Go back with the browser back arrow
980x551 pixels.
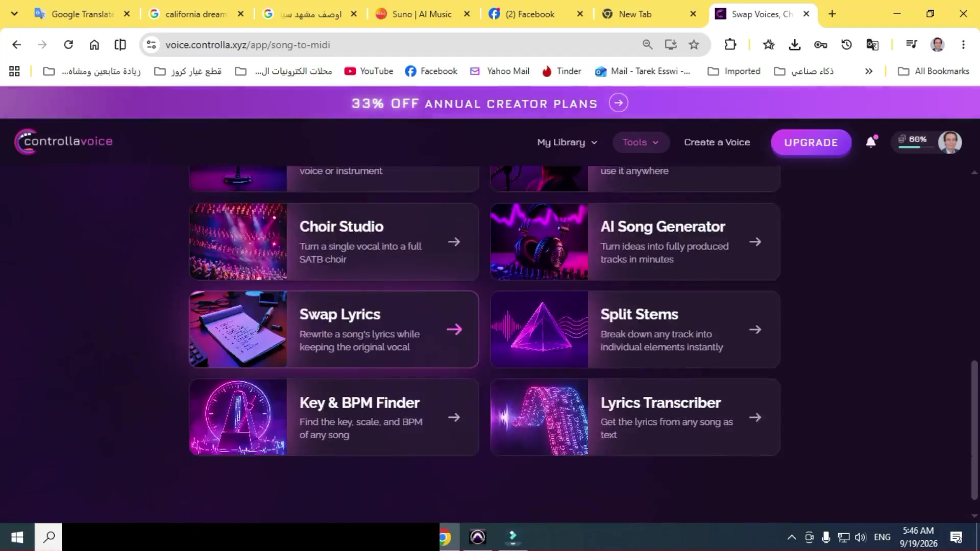point(16,45)
